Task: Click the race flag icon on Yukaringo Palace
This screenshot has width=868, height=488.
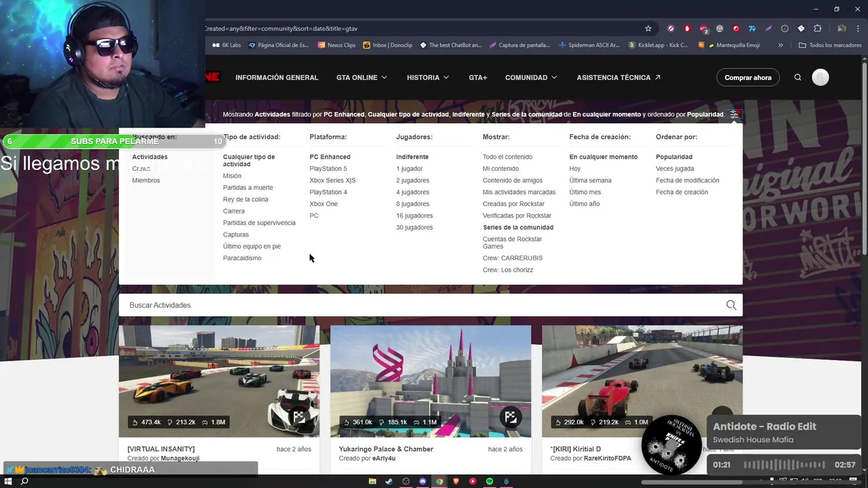Action: click(x=511, y=417)
